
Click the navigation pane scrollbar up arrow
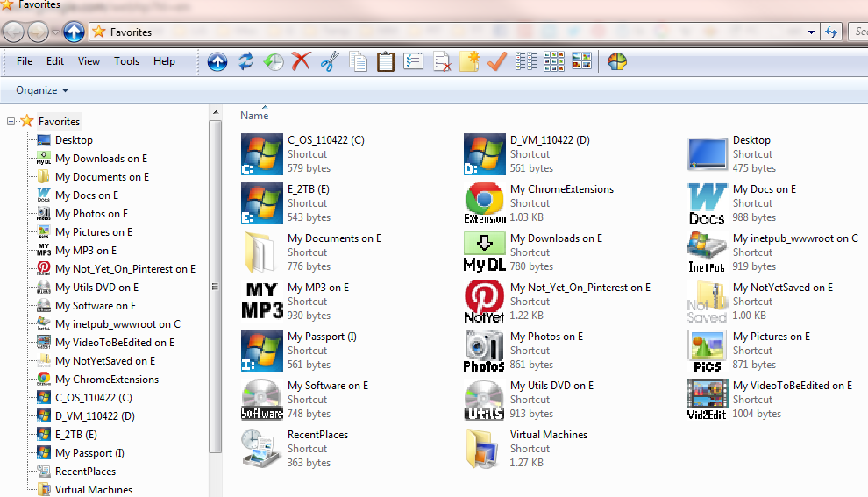pos(216,112)
